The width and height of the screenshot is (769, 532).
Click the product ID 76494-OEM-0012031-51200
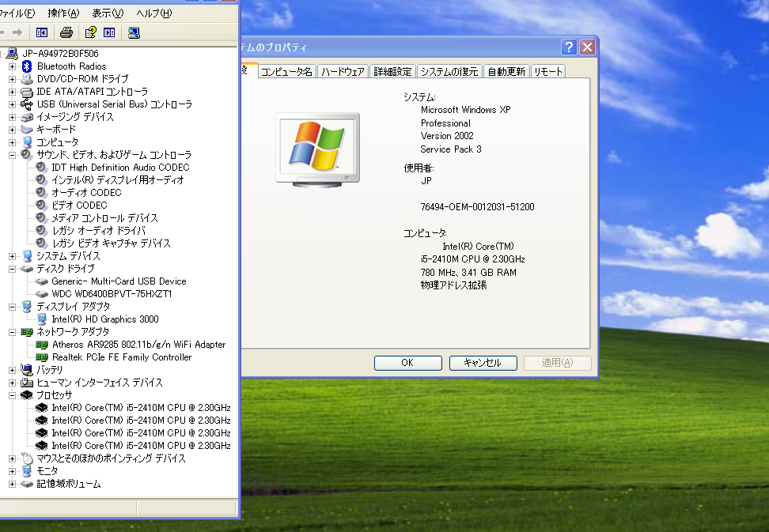tap(477, 207)
